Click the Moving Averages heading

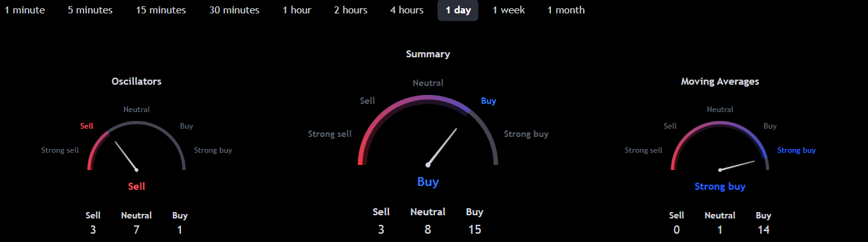[720, 82]
